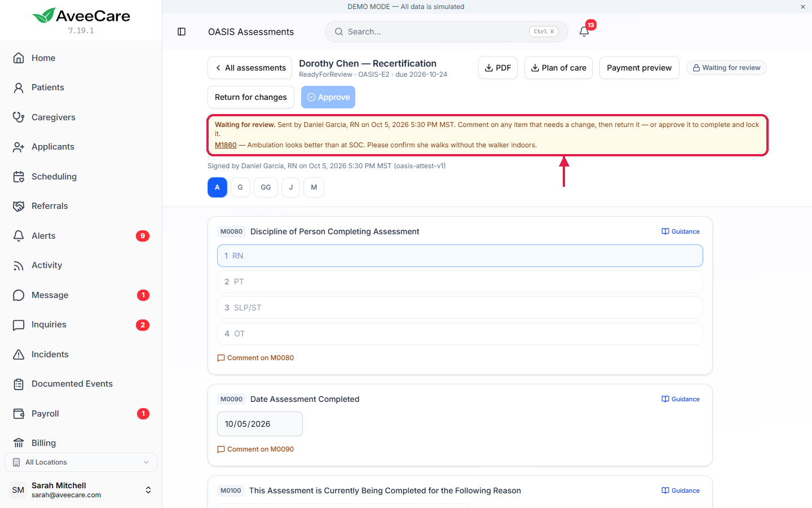Expand the All Locations dropdown

pos(81,462)
